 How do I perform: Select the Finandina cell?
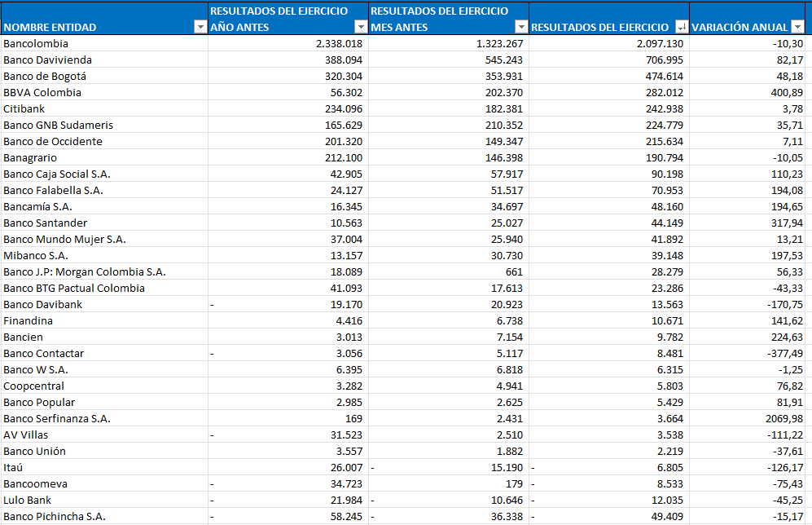pyautogui.click(x=104, y=321)
